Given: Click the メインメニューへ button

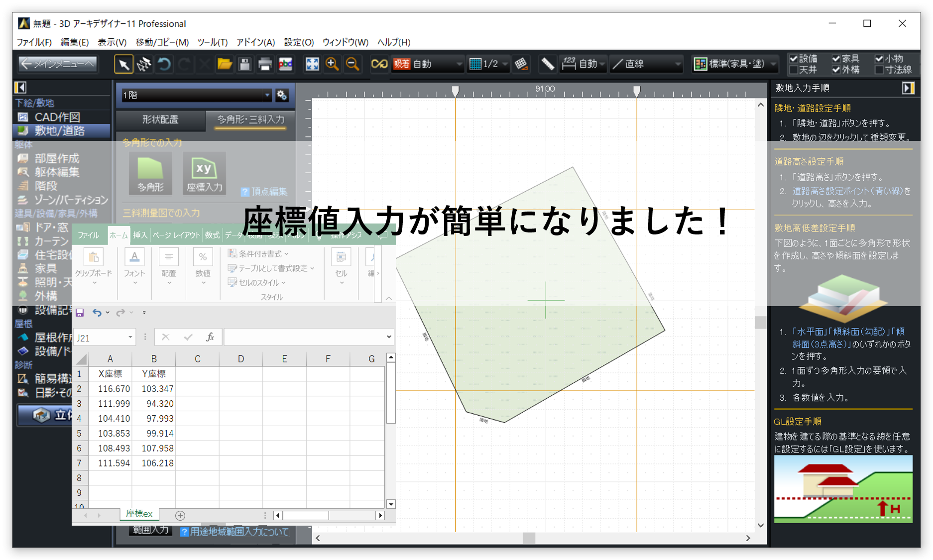Looking at the screenshot, I should [x=58, y=64].
